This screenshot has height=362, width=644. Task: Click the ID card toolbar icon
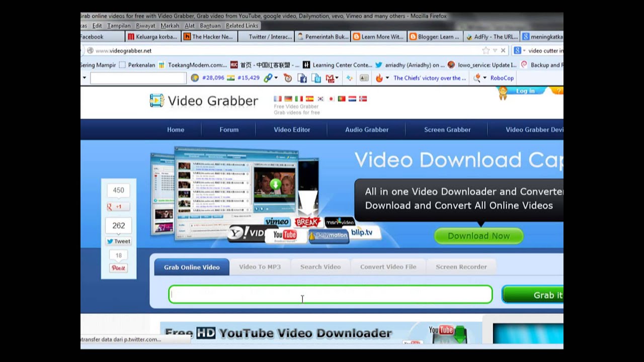tap(364, 78)
